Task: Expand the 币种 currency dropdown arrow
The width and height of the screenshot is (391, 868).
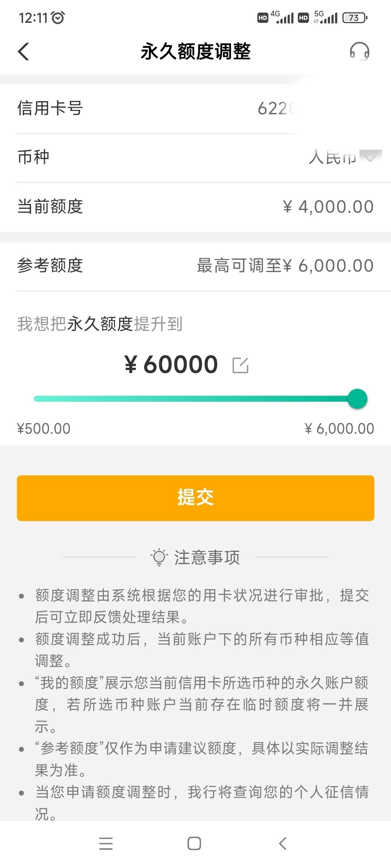Action: pos(371,157)
